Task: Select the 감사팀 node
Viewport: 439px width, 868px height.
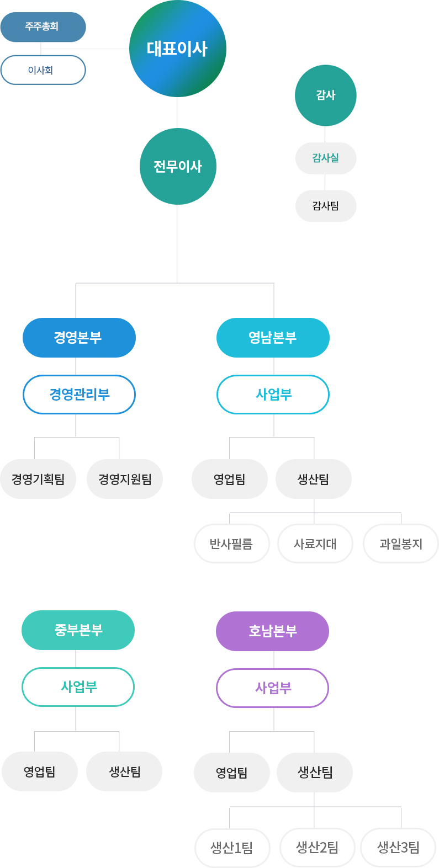Action: tap(326, 206)
